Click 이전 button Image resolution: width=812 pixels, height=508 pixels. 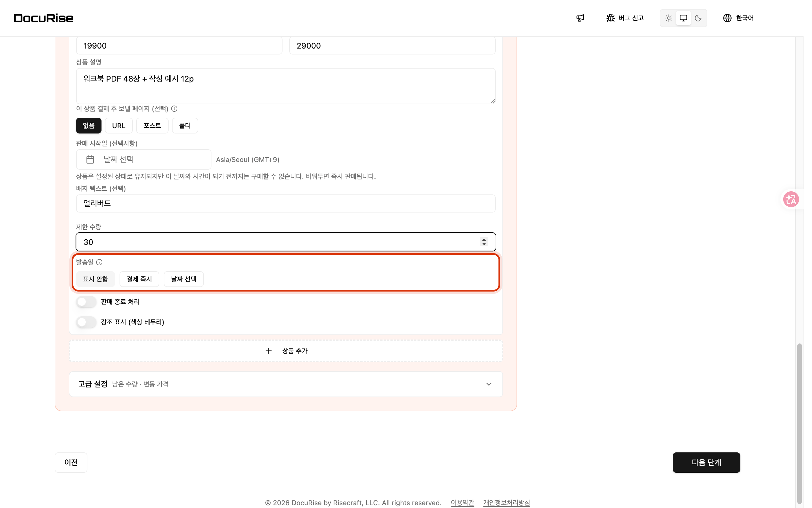(71, 462)
